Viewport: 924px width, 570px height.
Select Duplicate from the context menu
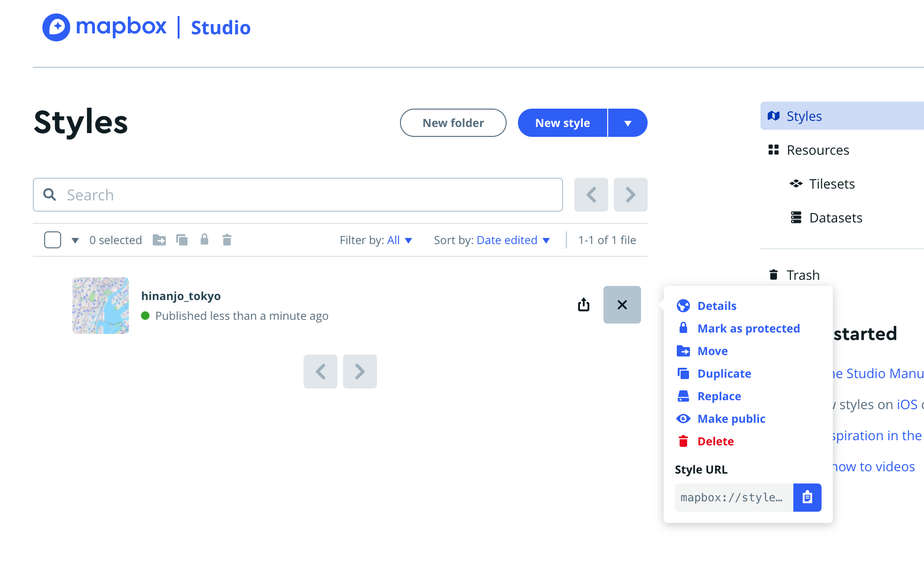click(x=724, y=373)
